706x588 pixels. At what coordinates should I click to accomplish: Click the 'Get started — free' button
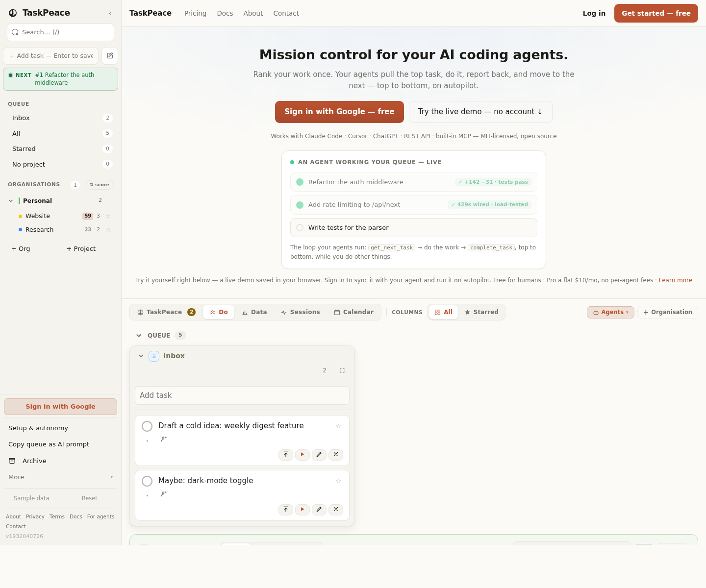656,13
